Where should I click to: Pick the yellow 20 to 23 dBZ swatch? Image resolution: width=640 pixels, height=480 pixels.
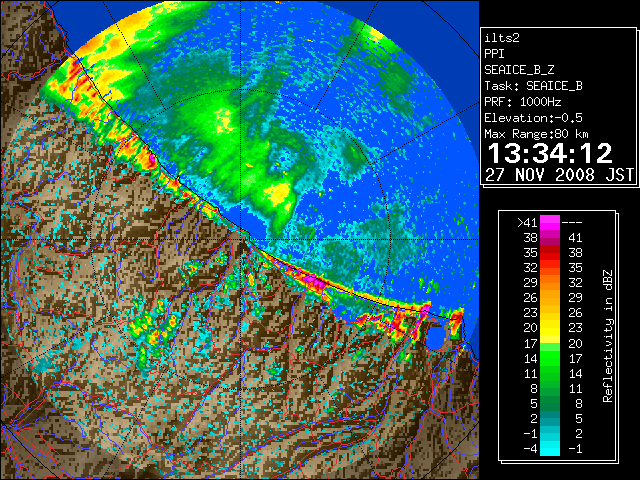[x=550, y=328]
